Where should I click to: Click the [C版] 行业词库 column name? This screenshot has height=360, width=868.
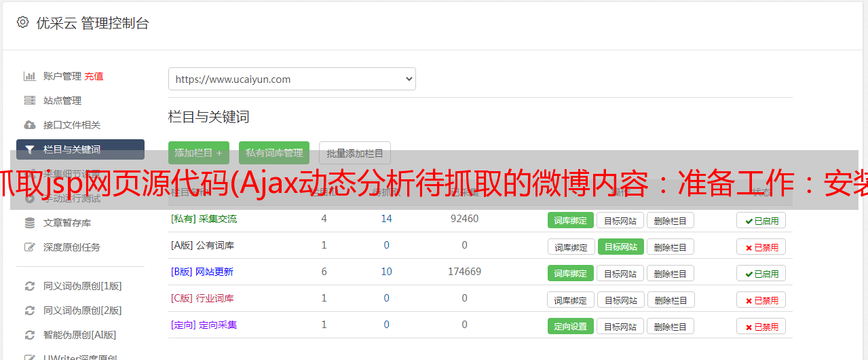click(202, 298)
